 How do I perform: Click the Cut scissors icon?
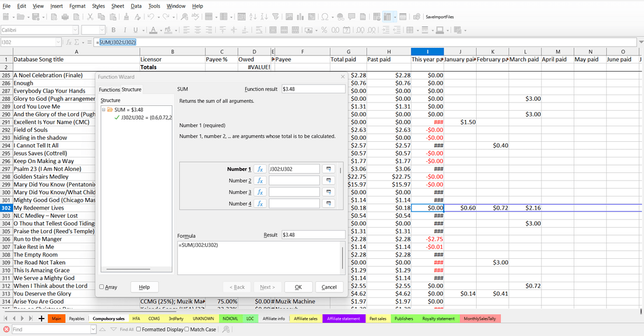[x=90, y=17]
